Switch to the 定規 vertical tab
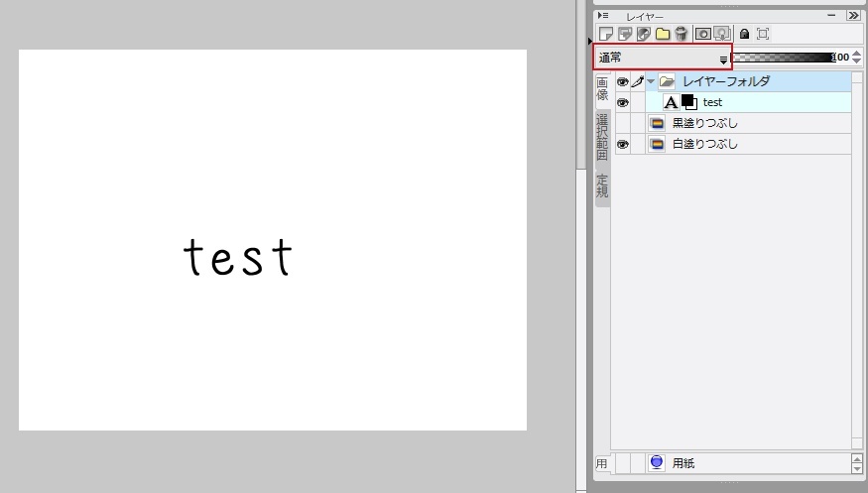Image resolution: width=868 pixels, height=493 pixels. 602,186
